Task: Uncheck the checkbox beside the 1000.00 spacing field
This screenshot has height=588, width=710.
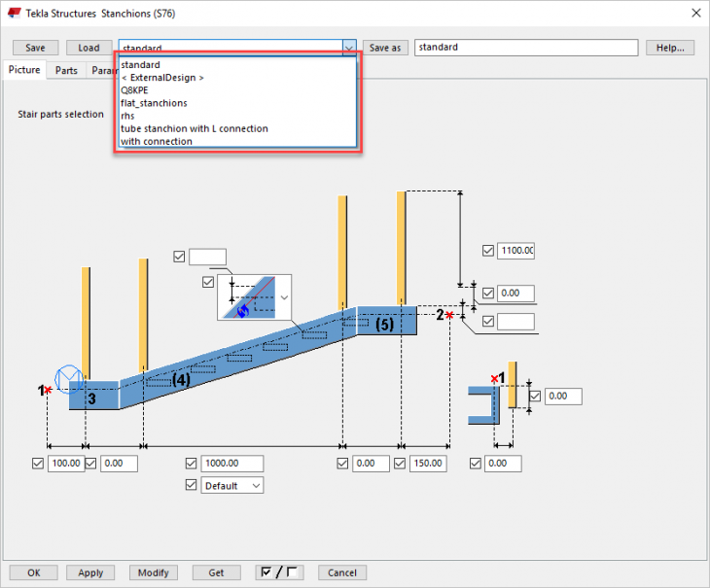Action: pyautogui.click(x=192, y=464)
